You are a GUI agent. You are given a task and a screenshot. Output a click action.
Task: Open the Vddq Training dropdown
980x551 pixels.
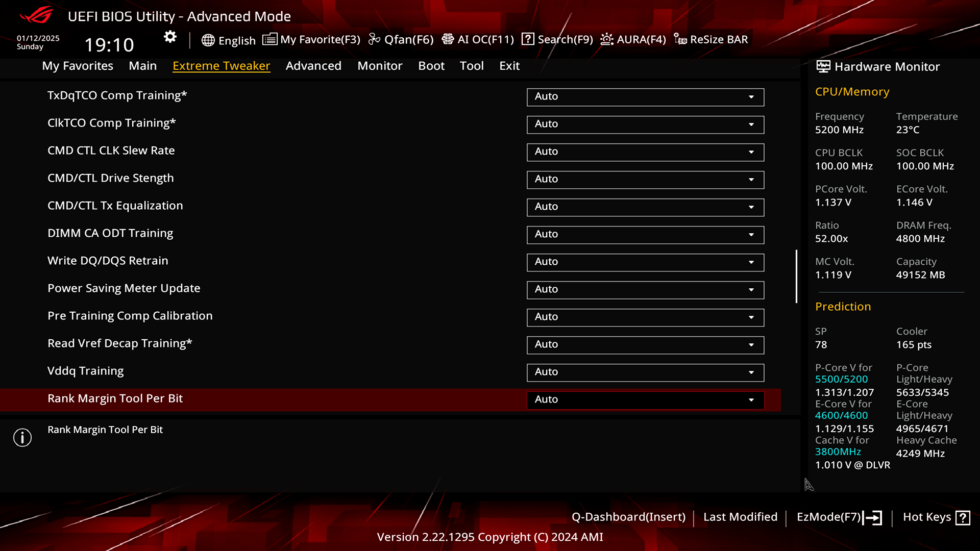645,372
